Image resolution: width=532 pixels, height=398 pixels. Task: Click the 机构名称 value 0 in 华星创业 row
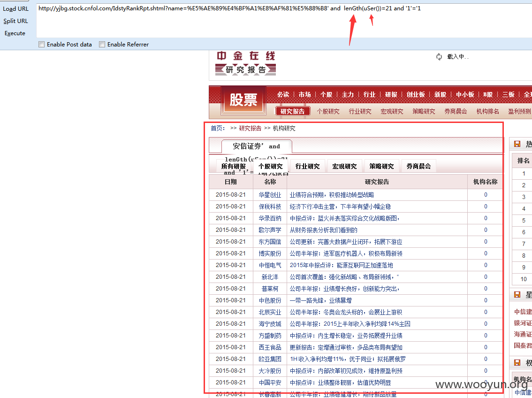click(486, 195)
